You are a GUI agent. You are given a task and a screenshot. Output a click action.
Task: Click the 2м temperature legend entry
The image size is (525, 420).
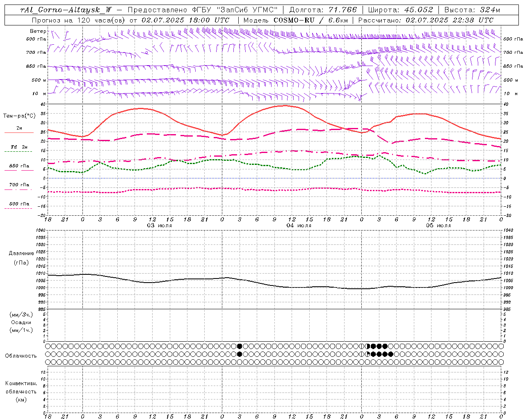click(x=19, y=128)
